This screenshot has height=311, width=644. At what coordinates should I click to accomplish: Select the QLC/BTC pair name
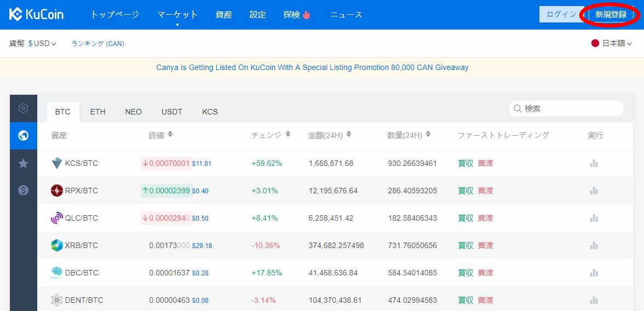(81, 218)
